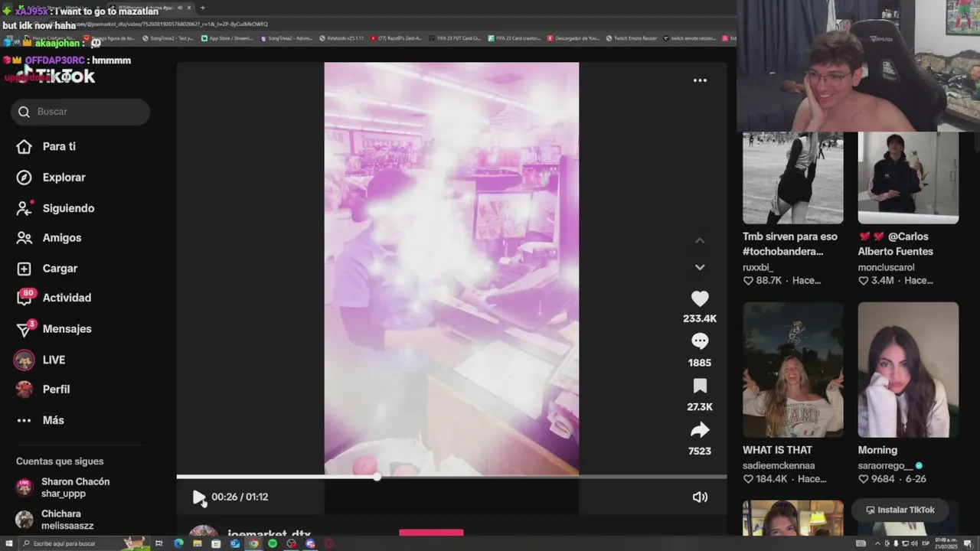Play the paused TikTok video

pos(199,497)
